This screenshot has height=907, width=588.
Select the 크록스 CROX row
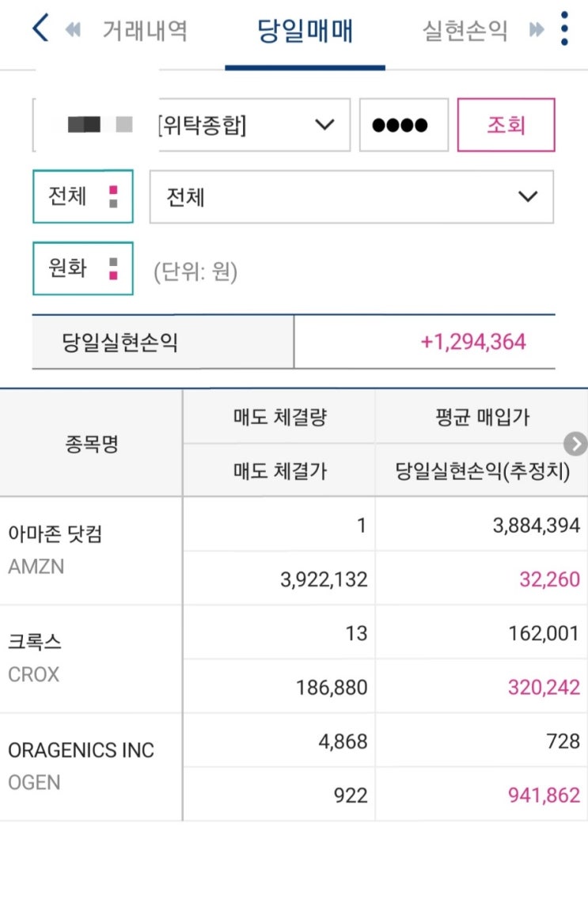(90, 658)
